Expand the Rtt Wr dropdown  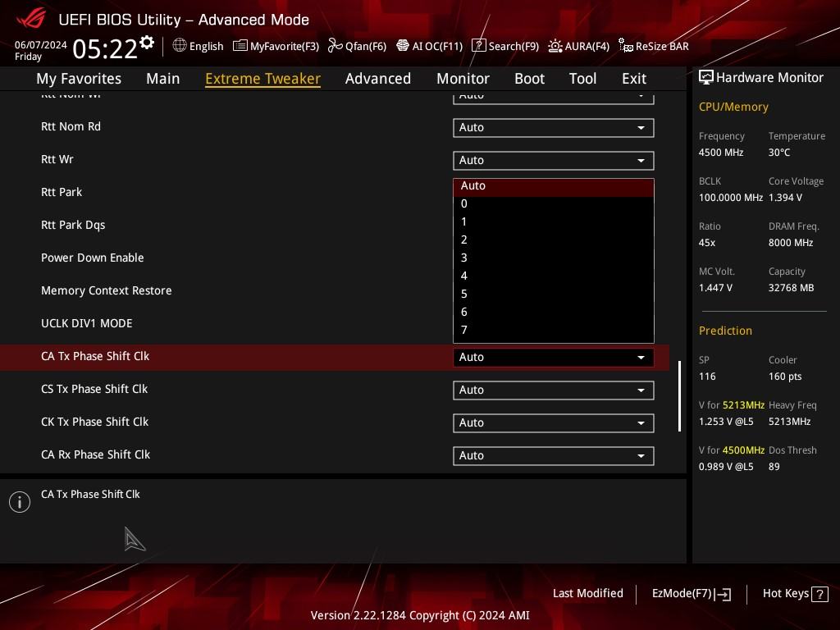554,160
